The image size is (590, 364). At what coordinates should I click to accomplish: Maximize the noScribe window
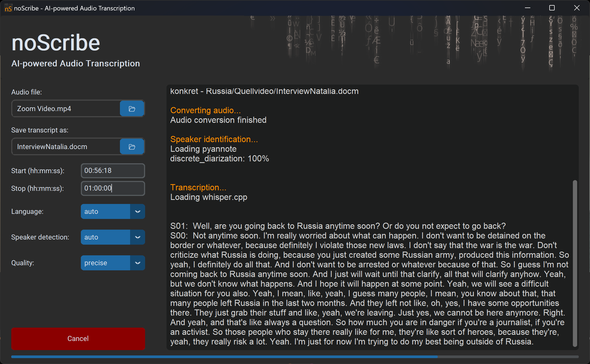(552, 8)
